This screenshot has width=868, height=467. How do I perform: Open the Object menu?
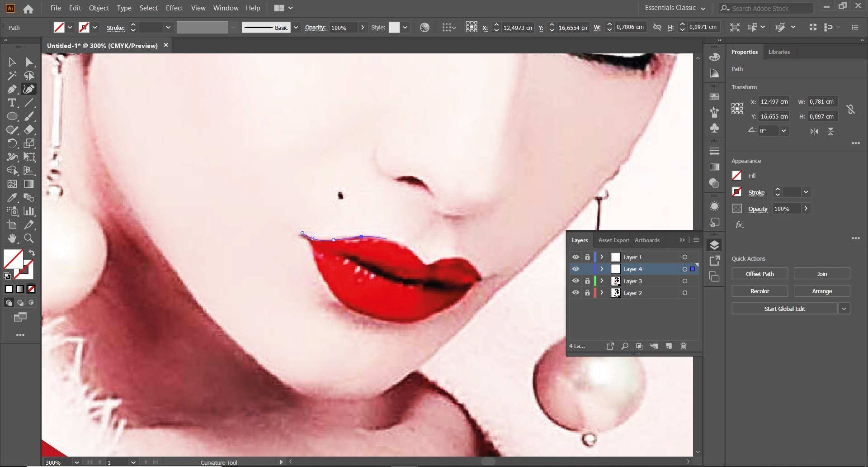point(99,8)
